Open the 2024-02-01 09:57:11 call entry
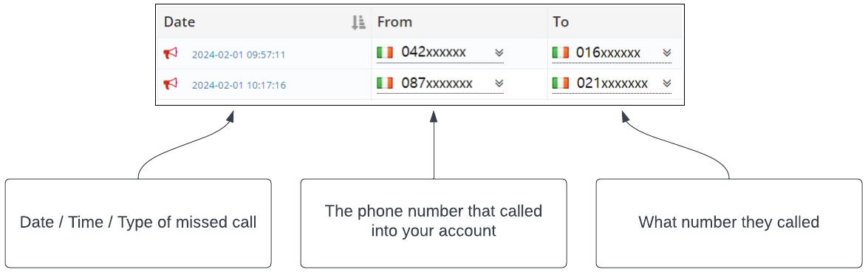The width and height of the screenshot is (868, 275). click(x=239, y=55)
